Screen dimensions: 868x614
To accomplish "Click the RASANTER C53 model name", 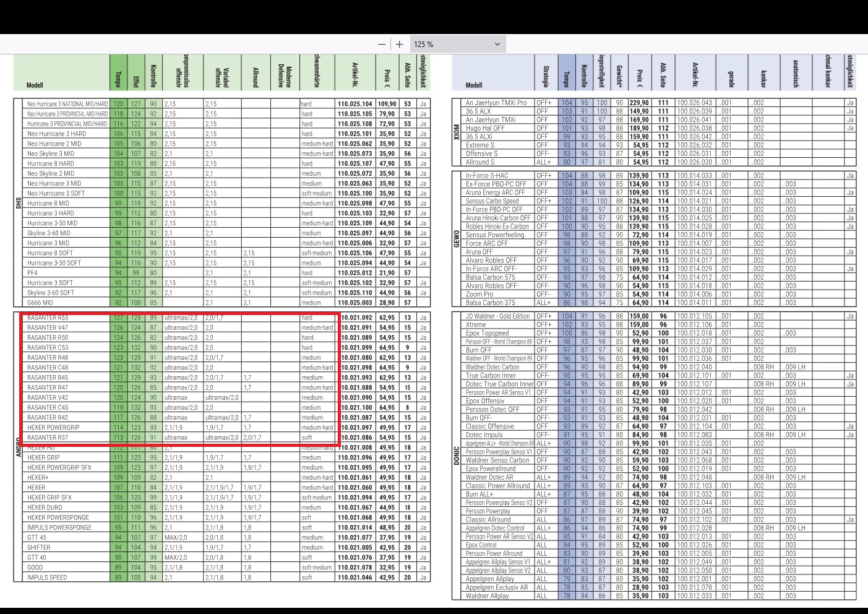I will [48, 347].
